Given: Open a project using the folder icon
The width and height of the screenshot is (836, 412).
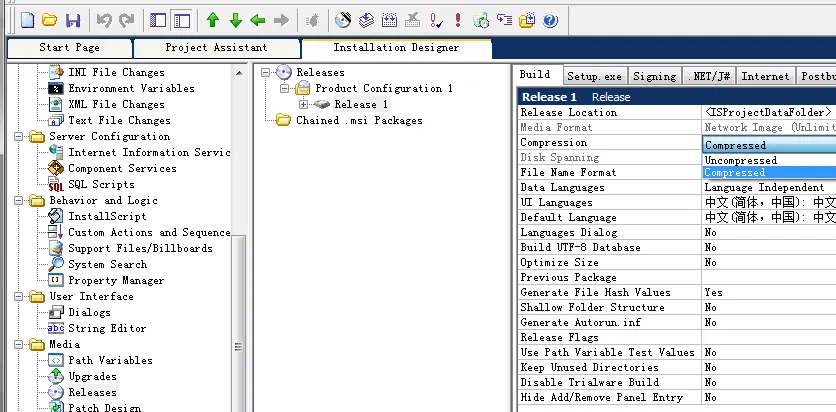Looking at the screenshot, I should click(x=50, y=21).
